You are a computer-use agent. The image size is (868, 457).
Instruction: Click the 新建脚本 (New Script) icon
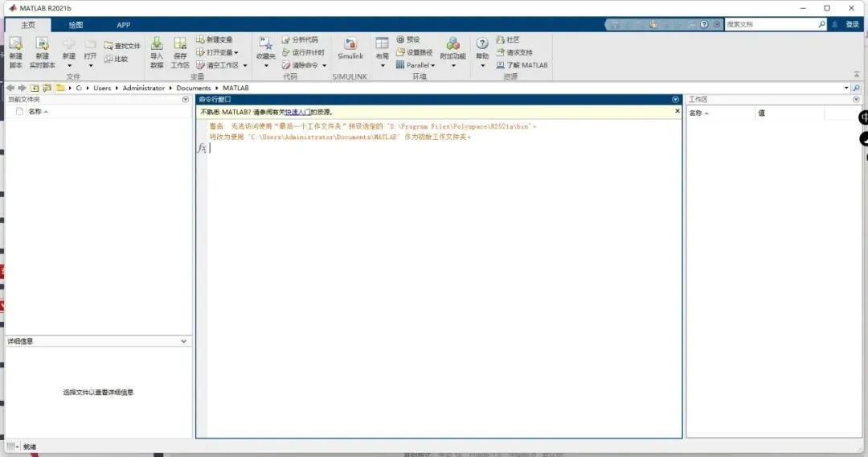coord(15,52)
